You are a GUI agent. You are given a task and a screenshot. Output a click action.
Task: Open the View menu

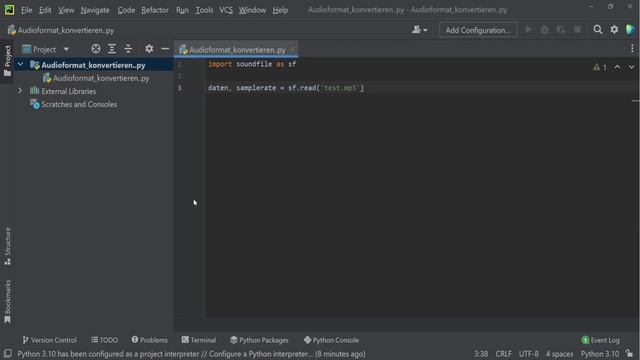tap(66, 10)
